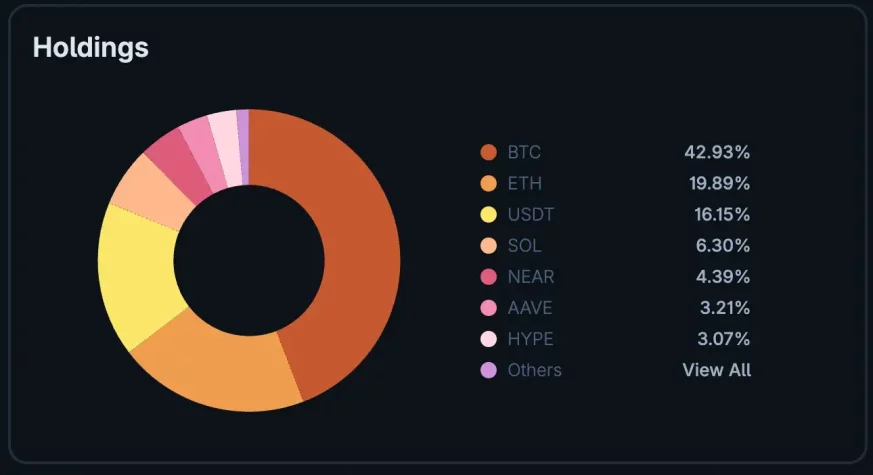Image resolution: width=873 pixels, height=475 pixels.
Task: Click the USDT yellow legend dot
Action: pyautogui.click(x=489, y=215)
